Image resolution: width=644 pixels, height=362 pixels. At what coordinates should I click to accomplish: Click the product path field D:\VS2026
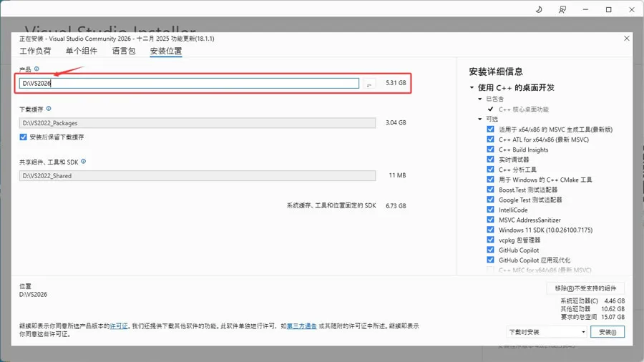point(189,83)
